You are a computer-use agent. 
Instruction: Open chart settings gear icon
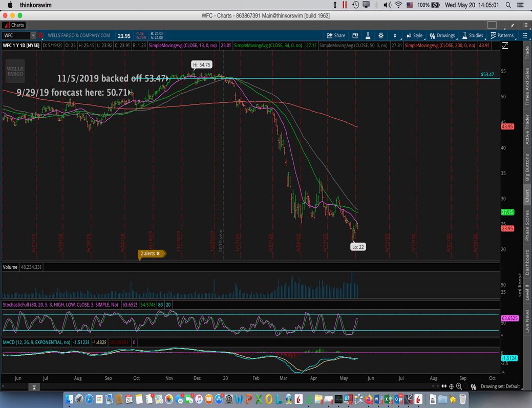pyautogui.click(x=381, y=36)
